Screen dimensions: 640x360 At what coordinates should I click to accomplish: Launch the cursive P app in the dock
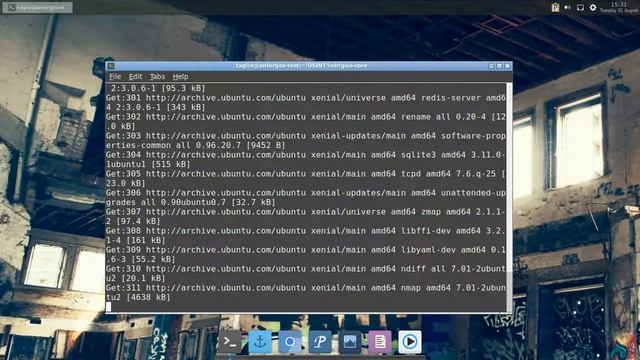320,342
